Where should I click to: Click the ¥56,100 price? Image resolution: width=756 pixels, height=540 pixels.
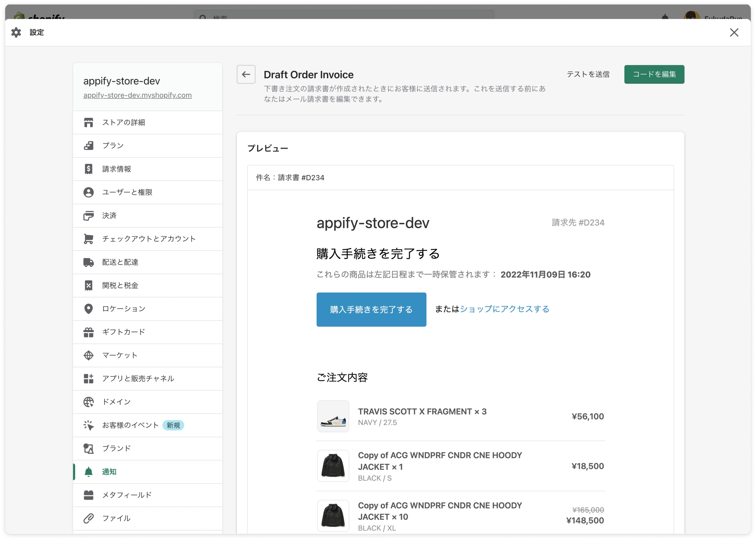(x=588, y=416)
